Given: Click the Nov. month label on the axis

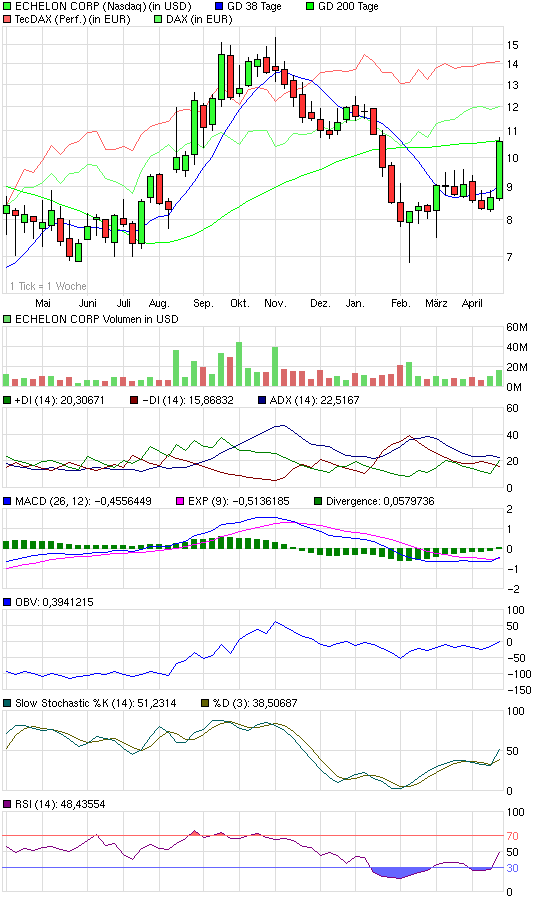Looking at the screenshot, I should click(275, 303).
